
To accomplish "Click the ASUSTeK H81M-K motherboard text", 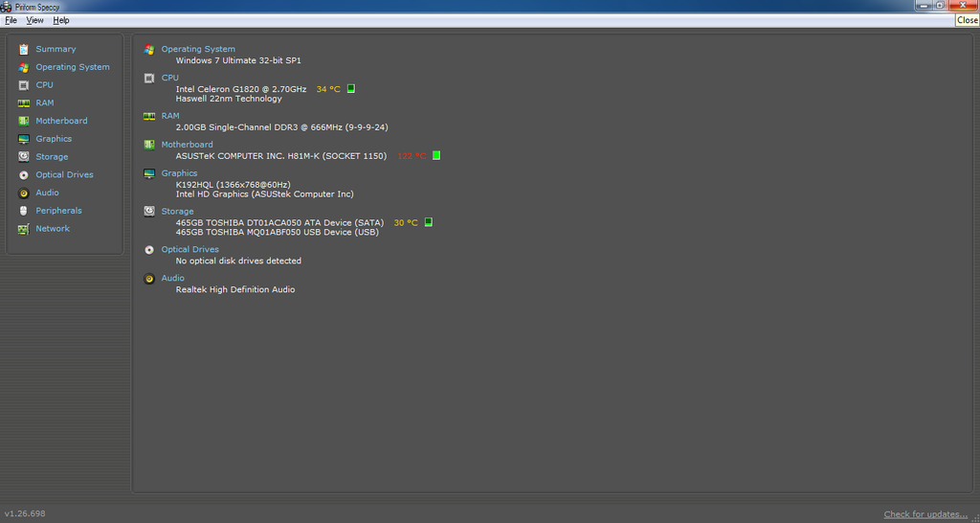I will (x=281, y=156).
